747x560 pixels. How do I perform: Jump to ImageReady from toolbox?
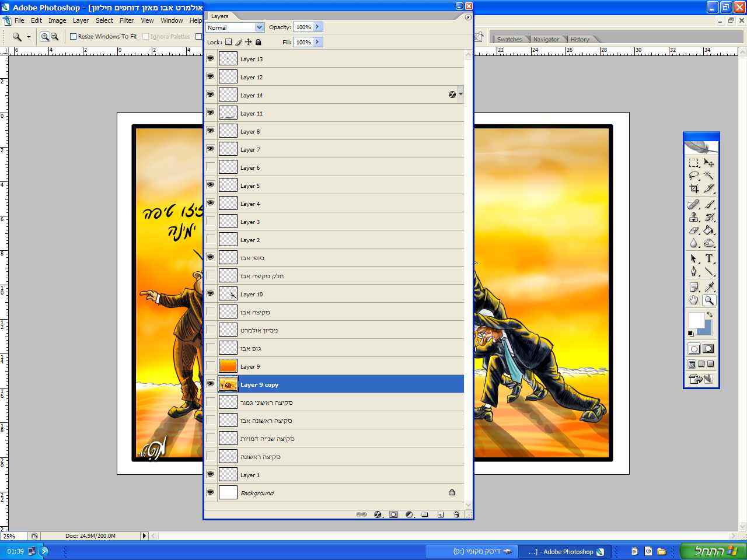point(701,379)
